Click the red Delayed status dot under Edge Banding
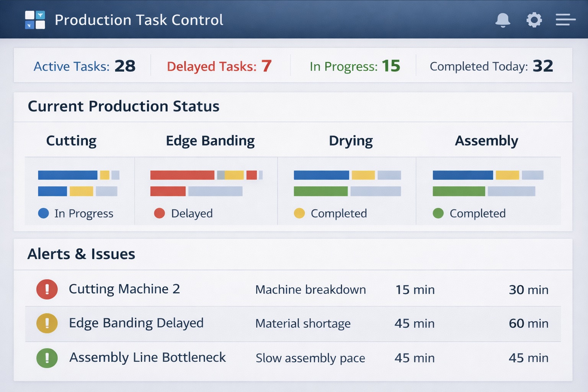Viewport: 588px width, 392px height. pyautogui.click(x=160, y=213)
